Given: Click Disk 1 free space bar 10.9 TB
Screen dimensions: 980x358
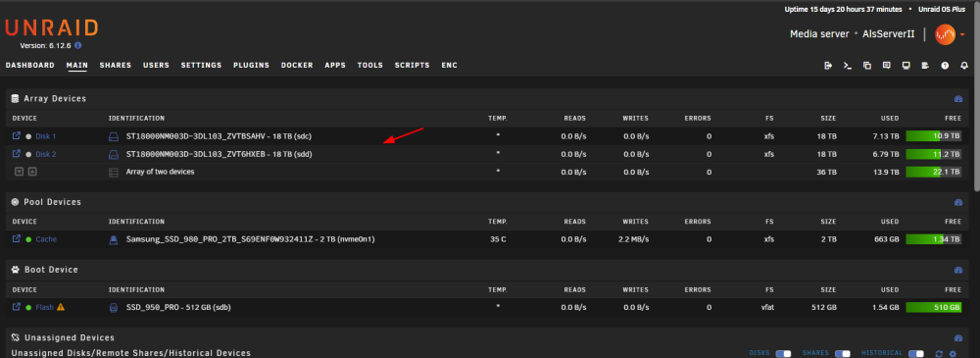Looking at the screenshot, I should point(934,135).
